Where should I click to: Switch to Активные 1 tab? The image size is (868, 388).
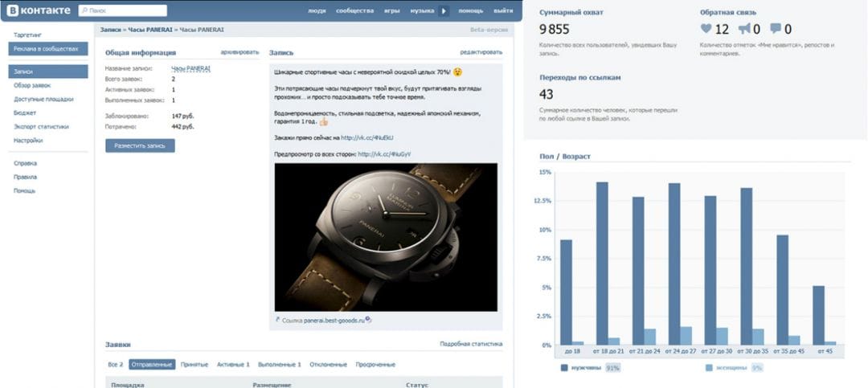pyautogui.click(x=233, y=365)
